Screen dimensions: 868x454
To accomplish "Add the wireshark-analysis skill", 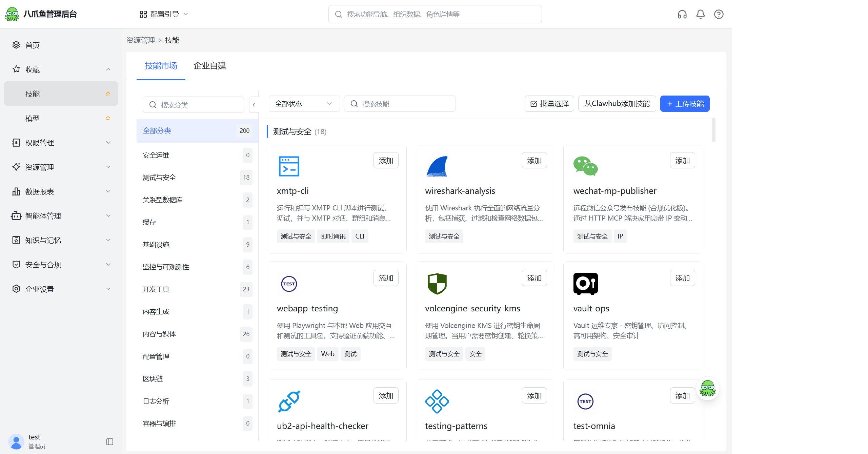I will pos(534,161).
